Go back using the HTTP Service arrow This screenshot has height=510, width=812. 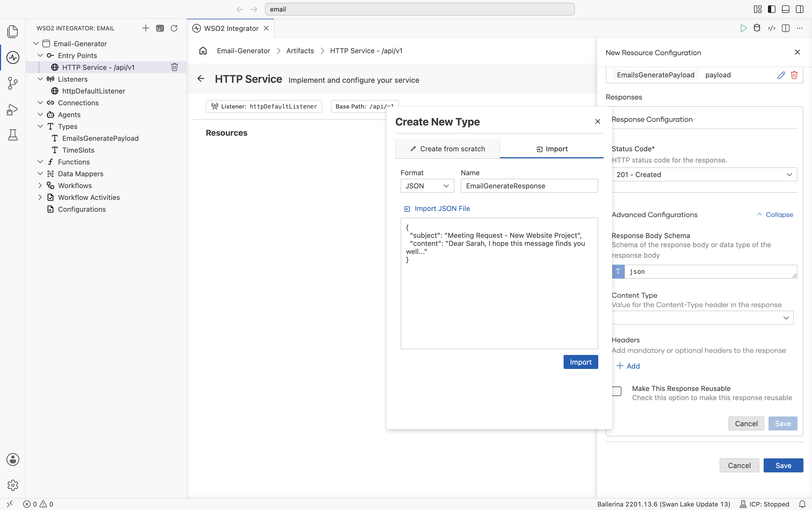click(201, 78)
